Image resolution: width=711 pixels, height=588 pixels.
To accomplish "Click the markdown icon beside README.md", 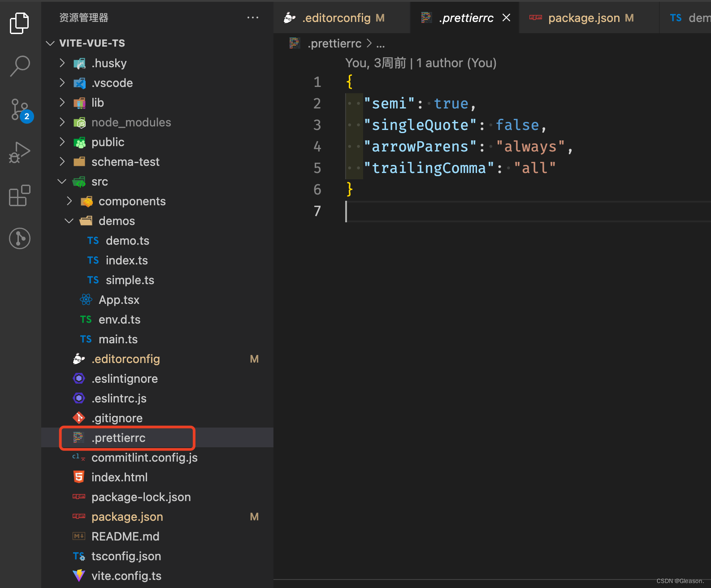I will [x=79, y=536].
